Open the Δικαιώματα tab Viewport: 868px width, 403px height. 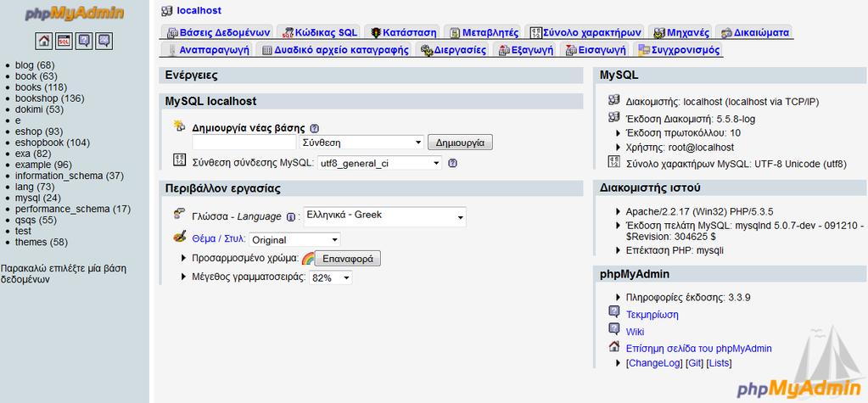click(x=754, y=32)
